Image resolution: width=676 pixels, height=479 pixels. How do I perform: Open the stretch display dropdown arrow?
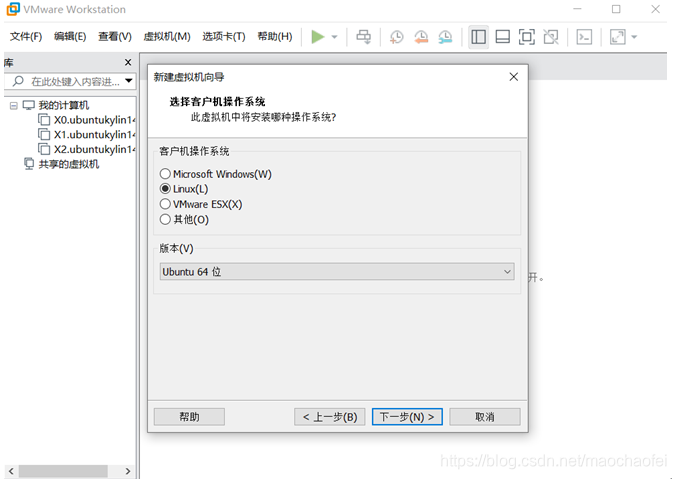click(x=634, y=37)
